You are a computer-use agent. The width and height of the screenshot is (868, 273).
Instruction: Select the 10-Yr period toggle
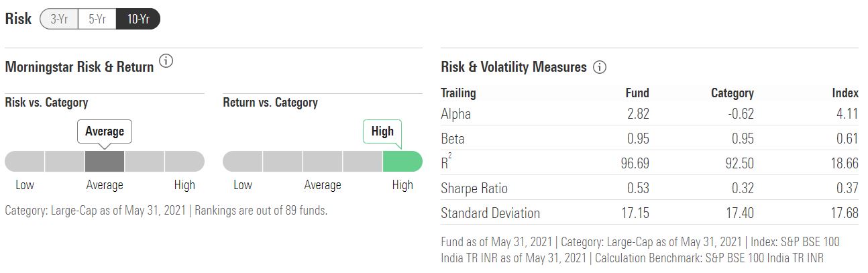click(138, 19)
